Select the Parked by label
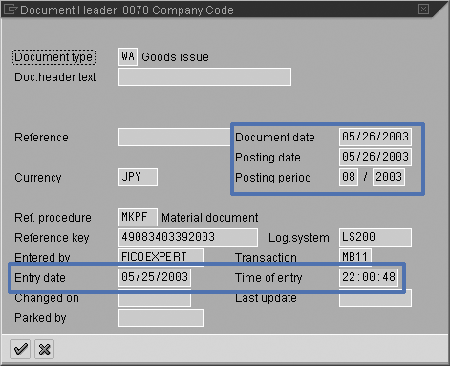 tap(40, 318)
